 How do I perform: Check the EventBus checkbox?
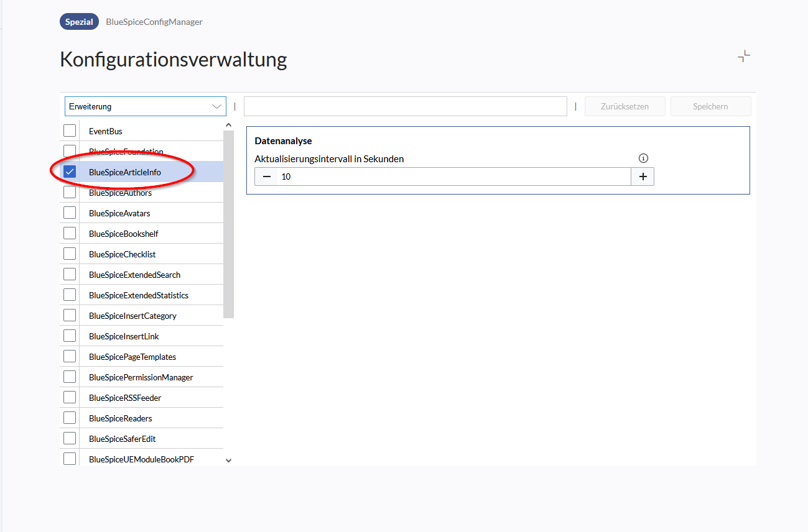[70, 131]
